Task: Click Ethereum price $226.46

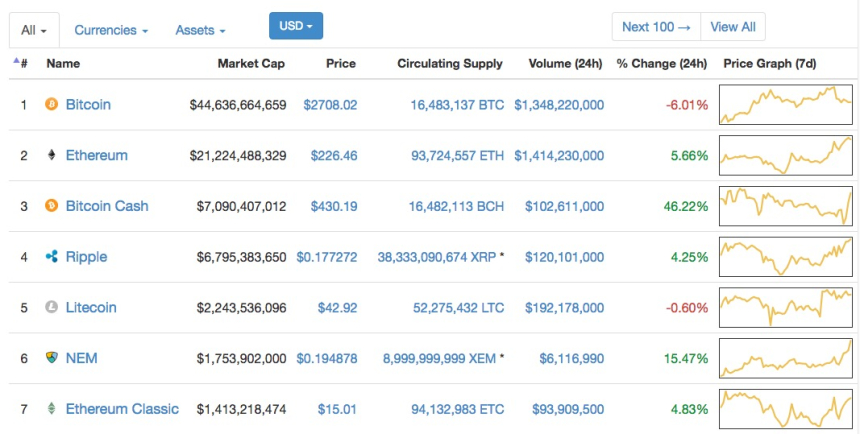Action: 334,156
